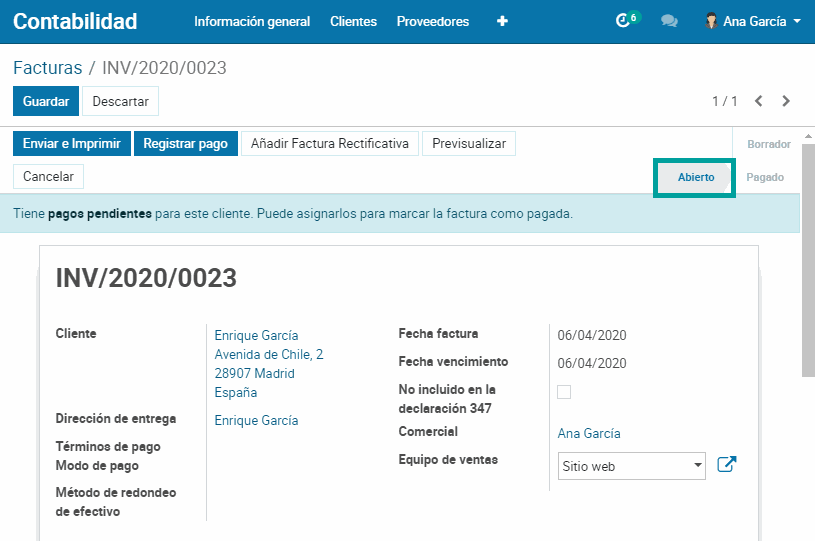Click Añadir Factura Rectificativa button
Screen dimensions: 815x541
(x=330, y=144)
